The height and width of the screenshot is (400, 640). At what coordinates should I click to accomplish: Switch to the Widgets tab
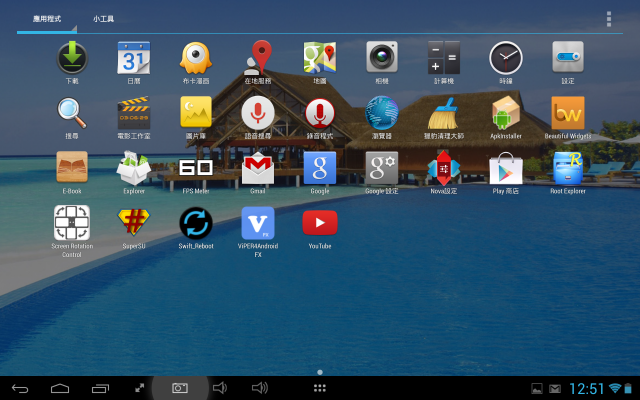103,19
